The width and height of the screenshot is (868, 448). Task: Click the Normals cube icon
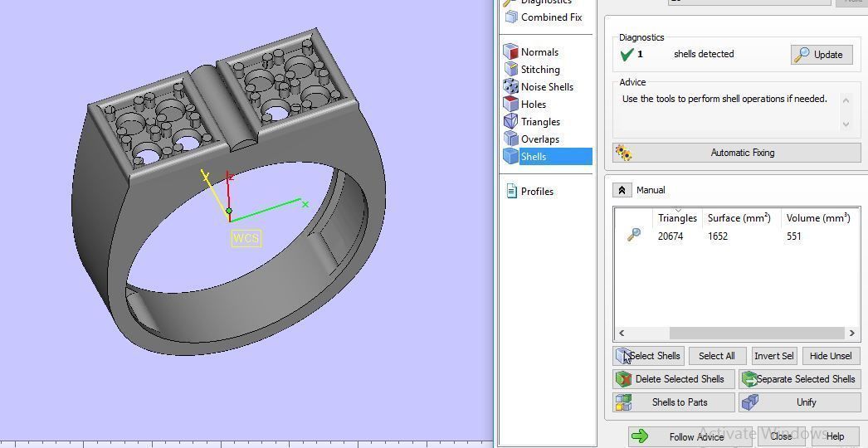pyautogui.click(x=510, y=52)
